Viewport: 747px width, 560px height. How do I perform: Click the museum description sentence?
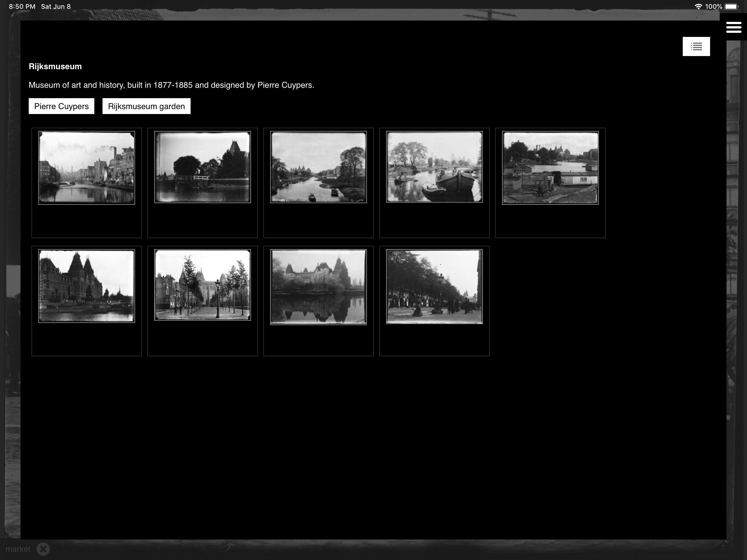pyautogui.click(x=171, y=85)
